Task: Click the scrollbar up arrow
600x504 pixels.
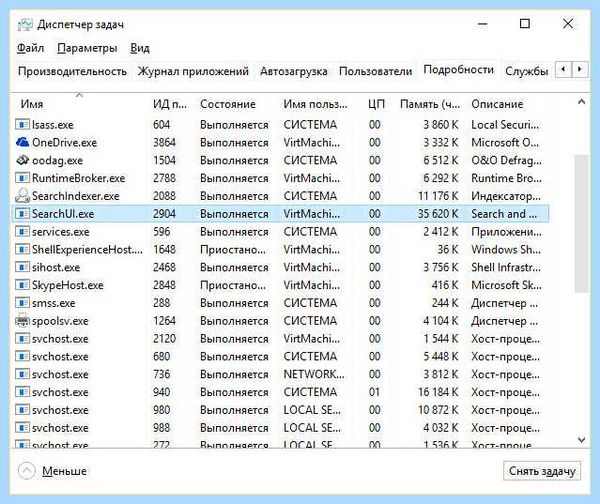Action: coord(581,102)
